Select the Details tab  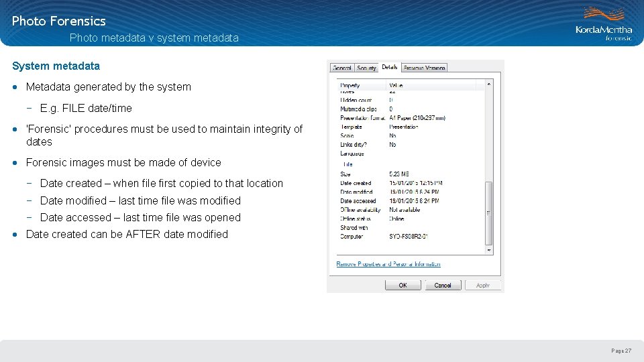click(390, 67)
